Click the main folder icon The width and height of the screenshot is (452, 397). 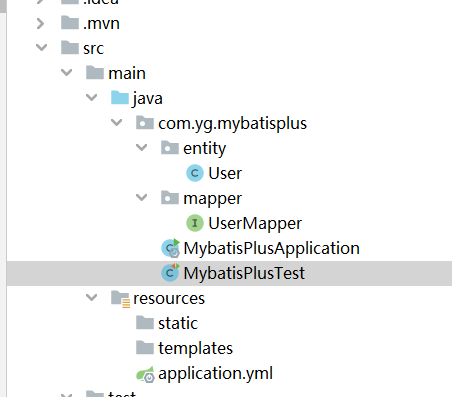pos(95,73)
